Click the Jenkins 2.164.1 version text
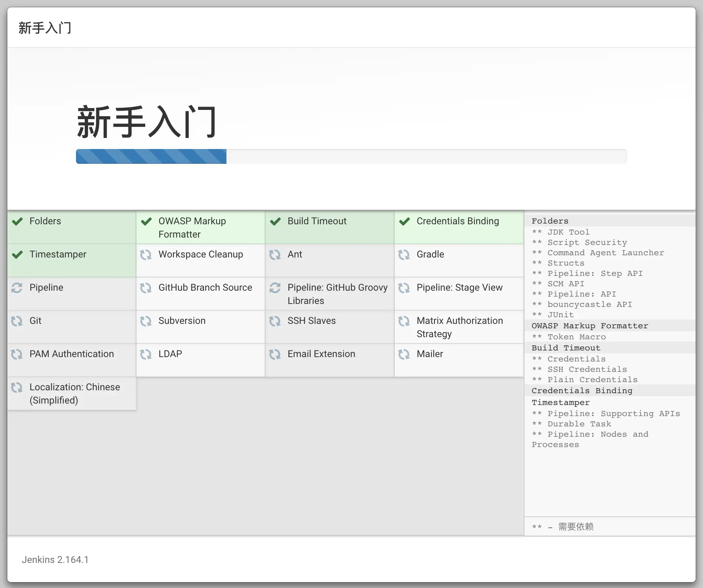The image size is (703, 588). (x=55, y=560)
